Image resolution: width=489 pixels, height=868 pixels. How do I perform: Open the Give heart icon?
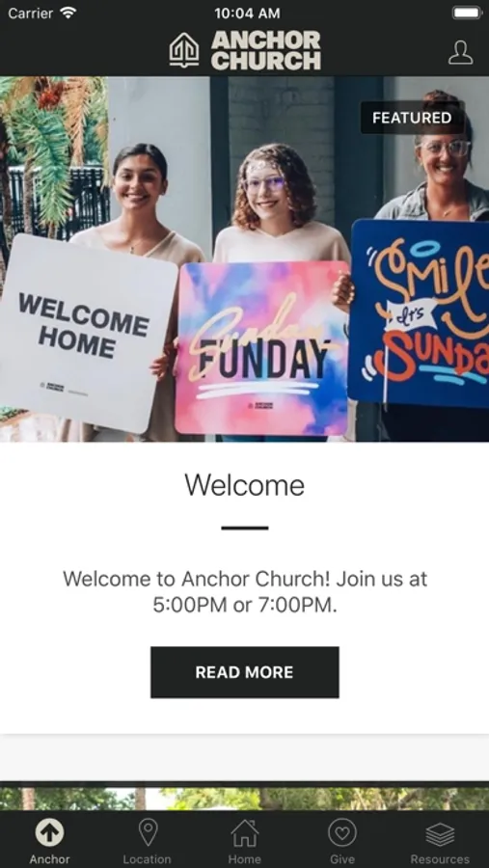coord(342,832)
